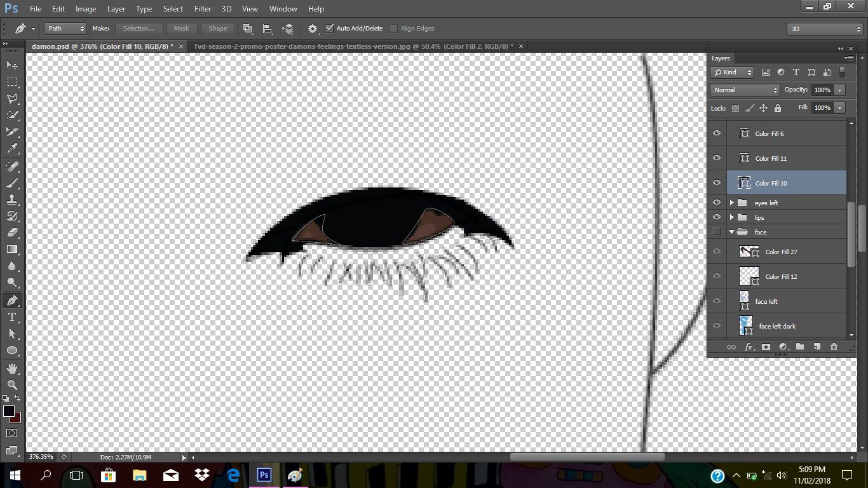This screenshot has width=868, height=488.
Task: Collapse the face group
Action: (x=732, y=232)
